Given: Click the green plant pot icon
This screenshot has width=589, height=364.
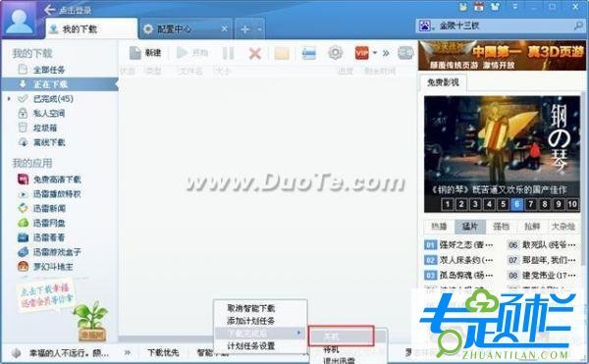Looking at the screenshot, I should click(x=91, y=321).
